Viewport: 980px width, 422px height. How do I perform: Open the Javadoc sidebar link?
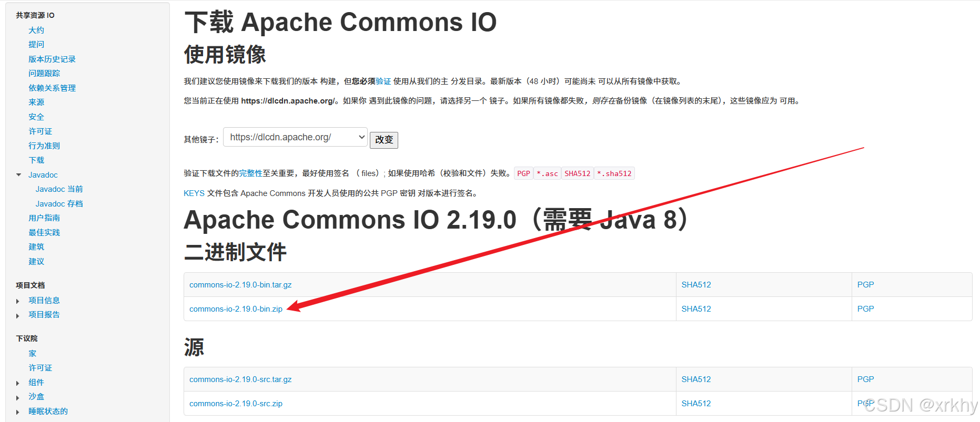[x=43, y=175]
